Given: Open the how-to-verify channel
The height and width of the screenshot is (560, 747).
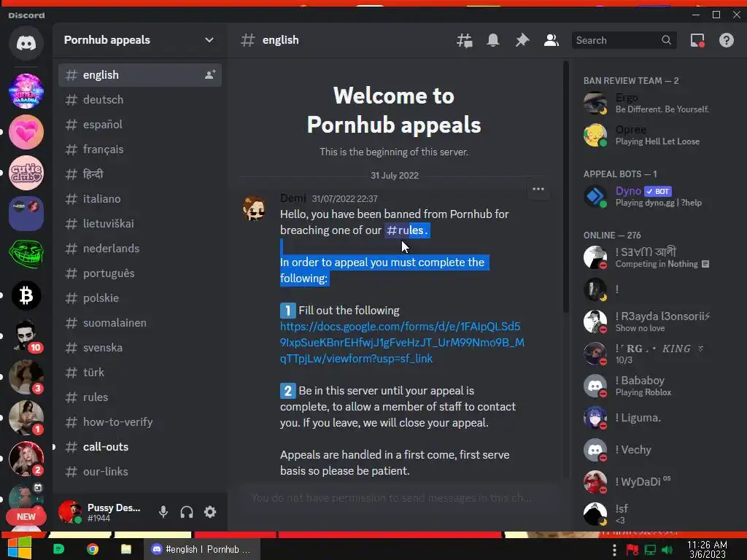Looking at the screenshot, I should [x=139, y=421].
